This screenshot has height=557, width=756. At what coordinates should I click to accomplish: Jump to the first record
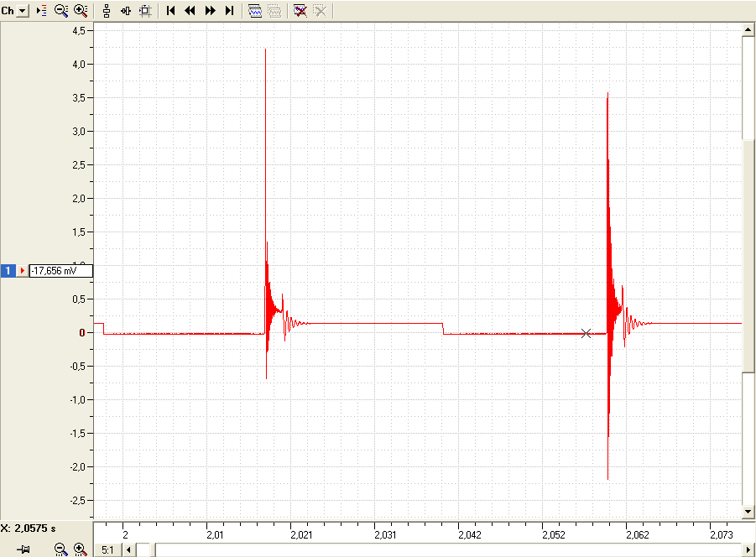pyautogui.click(x=170, y=11)
